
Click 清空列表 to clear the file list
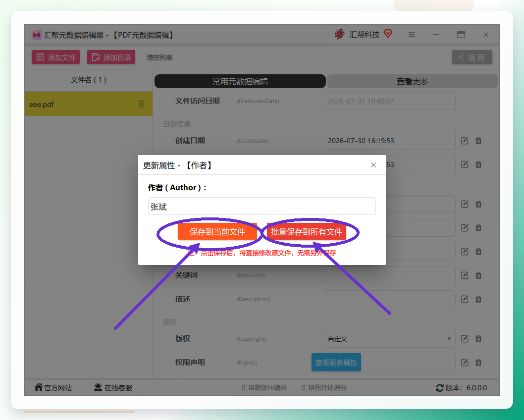pos(159,57)
